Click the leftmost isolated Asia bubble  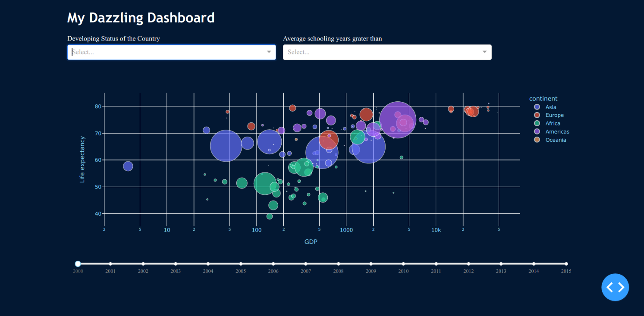pyautogui.click(x=128, y=166)
